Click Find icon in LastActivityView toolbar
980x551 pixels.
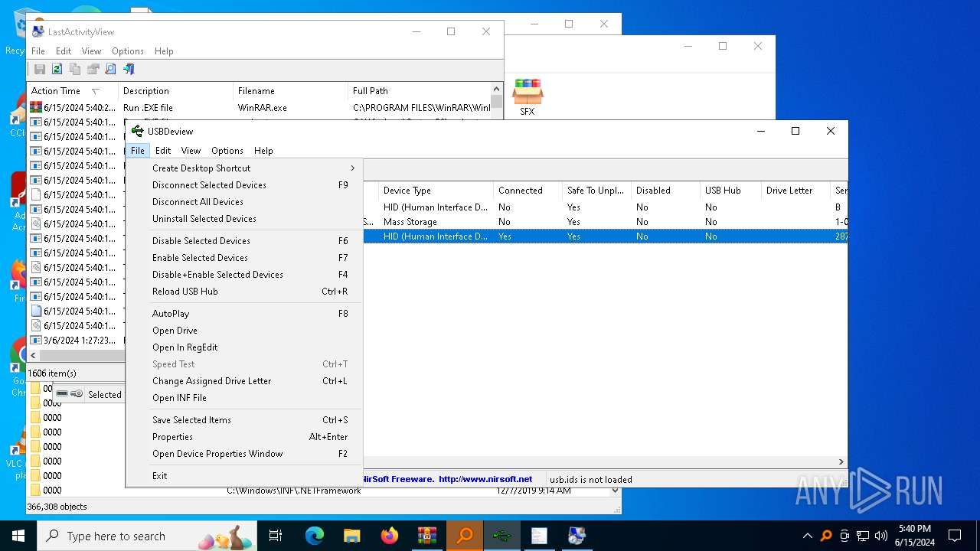(110, 69)
